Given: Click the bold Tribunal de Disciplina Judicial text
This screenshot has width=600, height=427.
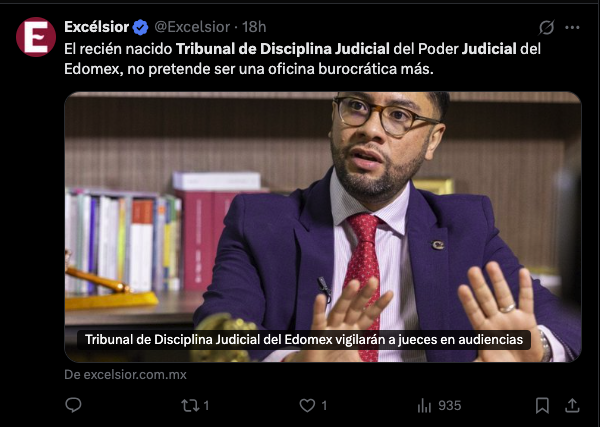Looking at the screenshot, I should 283,49.
